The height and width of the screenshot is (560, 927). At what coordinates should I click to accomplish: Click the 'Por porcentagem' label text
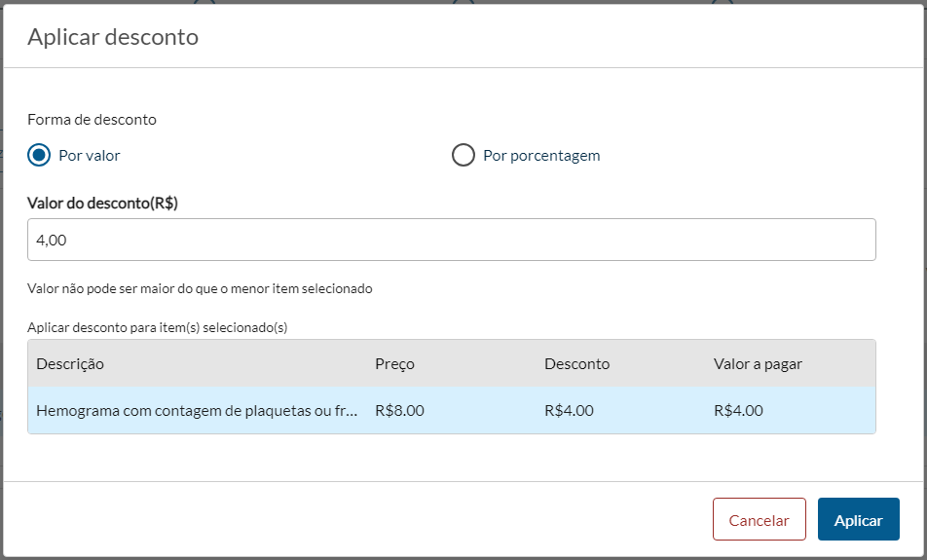541,156
